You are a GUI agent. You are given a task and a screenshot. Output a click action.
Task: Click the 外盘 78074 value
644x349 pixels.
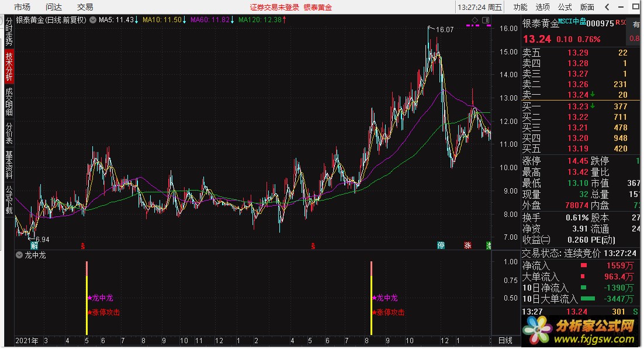tap(577, 205)
